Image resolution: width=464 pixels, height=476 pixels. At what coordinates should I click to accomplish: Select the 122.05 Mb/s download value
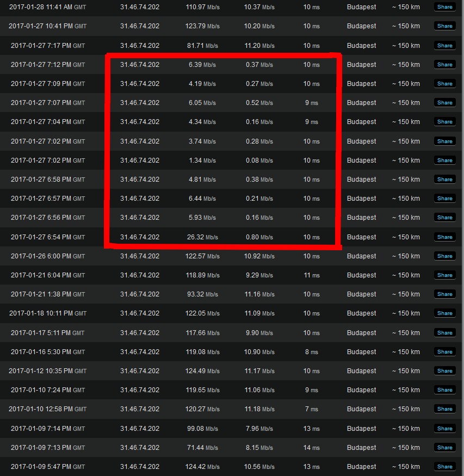tap(202, 313)
